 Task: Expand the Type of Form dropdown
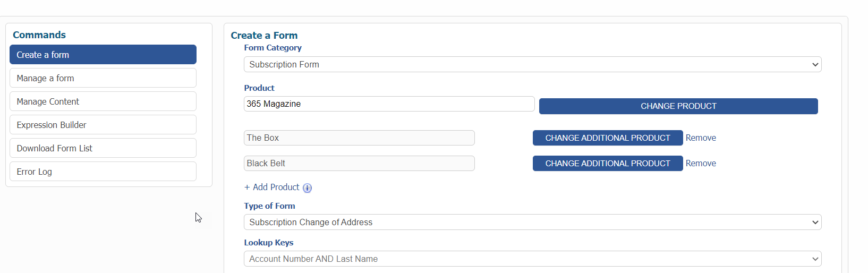[x=532, y=222]
